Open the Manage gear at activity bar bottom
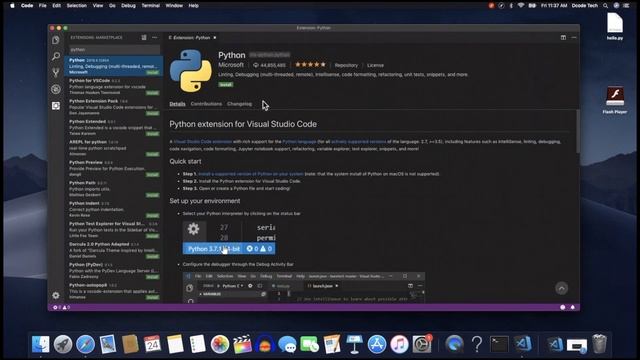The width and height of the screenshot is (640, 360). coord(56,295)
